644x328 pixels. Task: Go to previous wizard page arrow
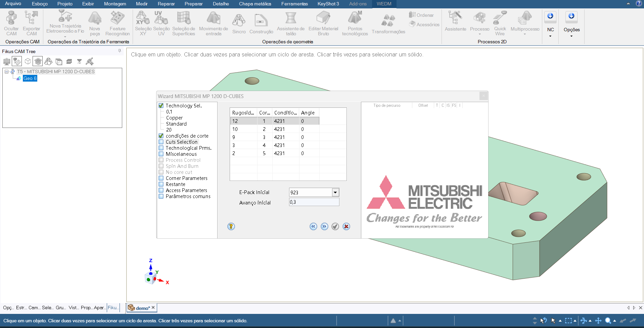313,227
